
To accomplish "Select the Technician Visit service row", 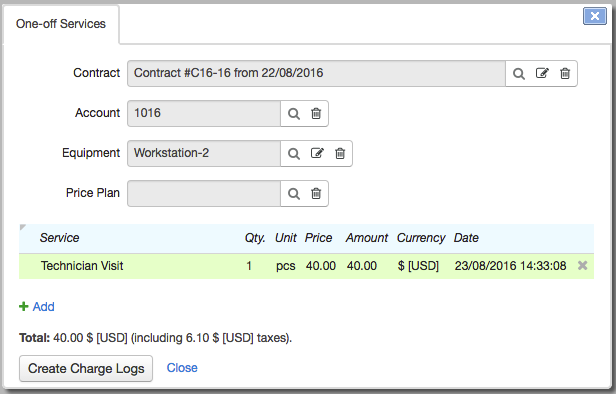I will pos(306,266).
